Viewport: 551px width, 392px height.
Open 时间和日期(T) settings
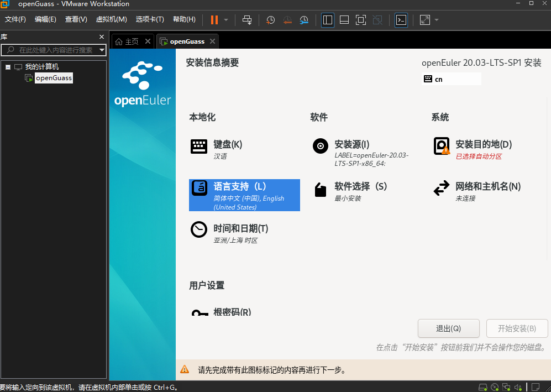(241, 229)
